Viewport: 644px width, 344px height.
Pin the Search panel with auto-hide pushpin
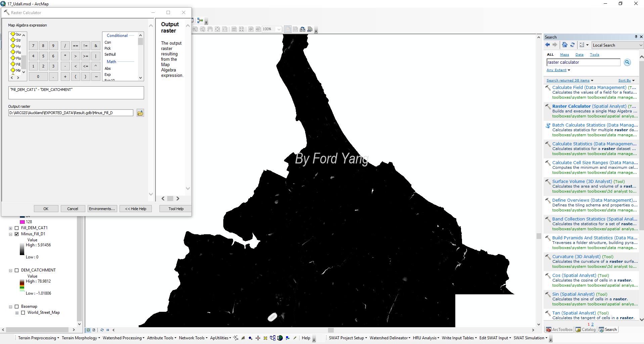coord(636,37)
